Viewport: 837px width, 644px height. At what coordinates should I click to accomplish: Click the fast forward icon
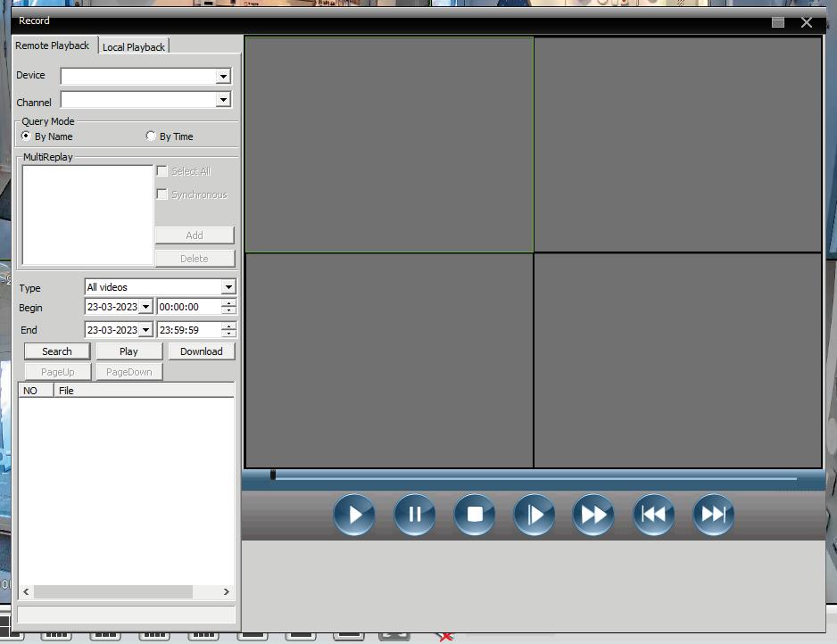coord(593,515)
